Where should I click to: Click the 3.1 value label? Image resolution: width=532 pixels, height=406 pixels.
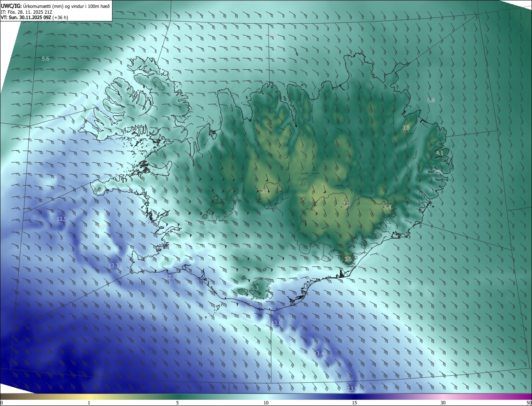tap(265, 191)
